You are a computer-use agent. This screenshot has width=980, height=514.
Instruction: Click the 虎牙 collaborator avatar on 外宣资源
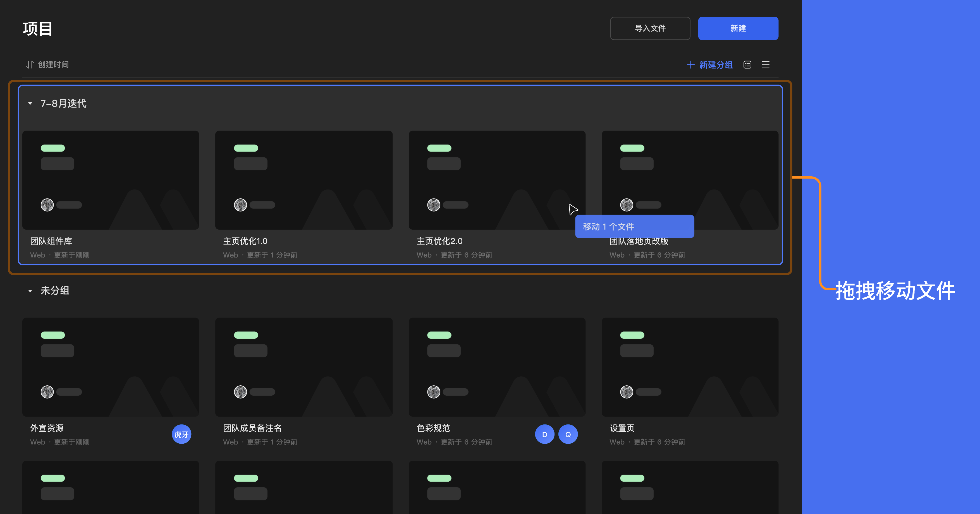(181, 434)
